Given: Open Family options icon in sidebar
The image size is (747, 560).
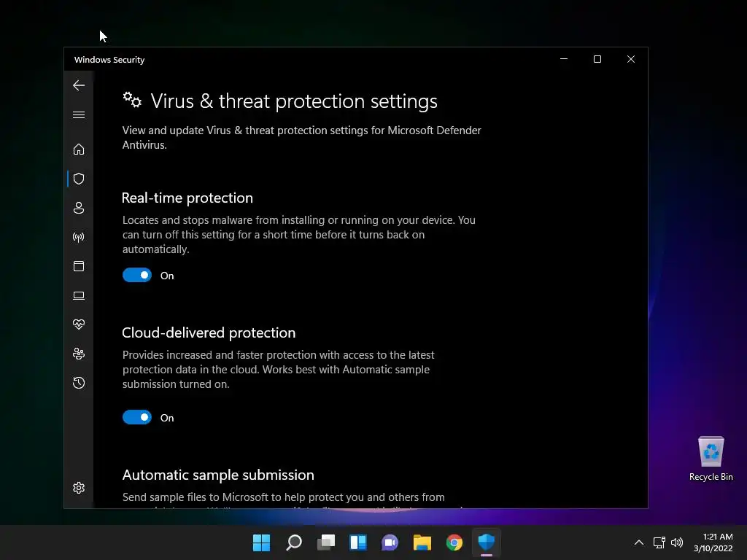Looking at the screenshot, I should pyautogui.click(x=79, y=354).
